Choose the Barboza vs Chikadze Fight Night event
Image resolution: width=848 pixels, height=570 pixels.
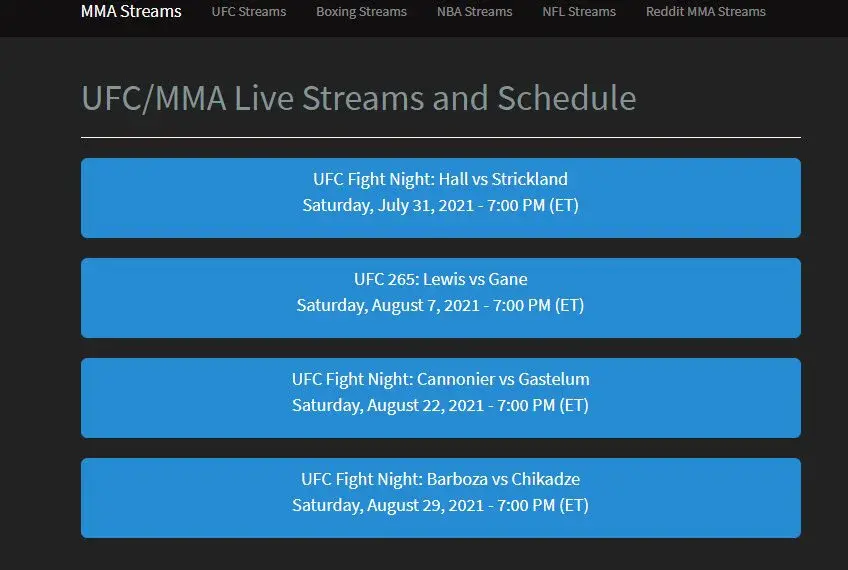pos(441,498)
